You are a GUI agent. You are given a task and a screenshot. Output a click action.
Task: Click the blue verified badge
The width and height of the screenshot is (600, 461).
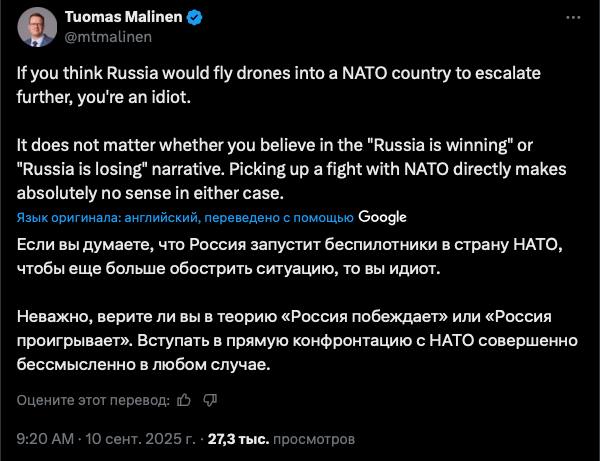pos(186,17)
